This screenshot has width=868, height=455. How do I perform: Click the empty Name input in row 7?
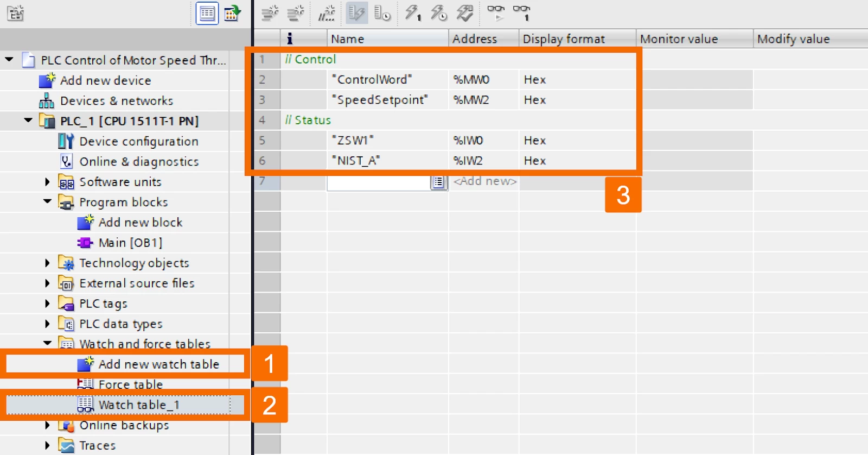coord(379,181)
